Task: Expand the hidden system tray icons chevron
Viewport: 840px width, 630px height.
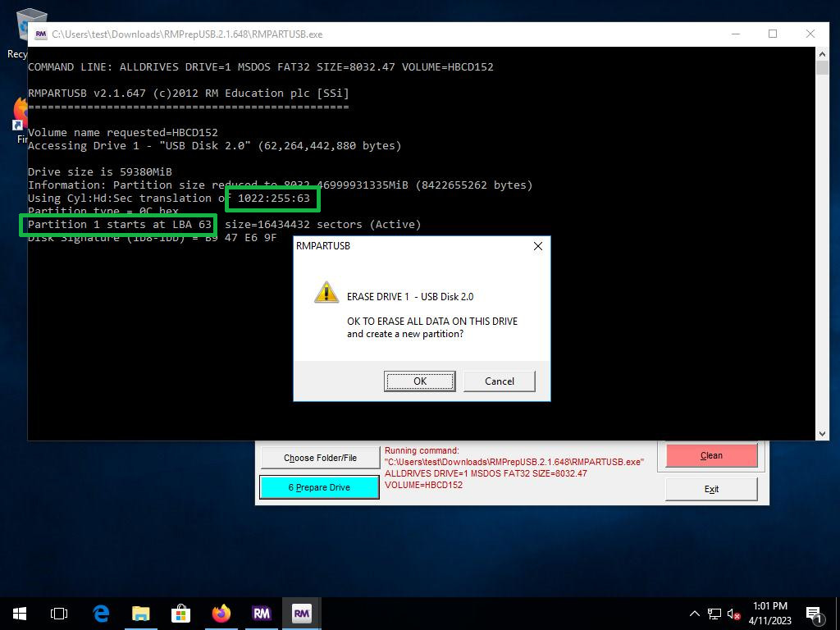Action: click(x=694, y=614)
